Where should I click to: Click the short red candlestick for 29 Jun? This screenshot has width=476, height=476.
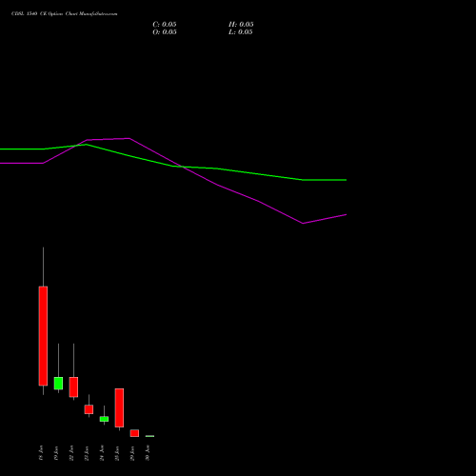[x=134, y=433]
